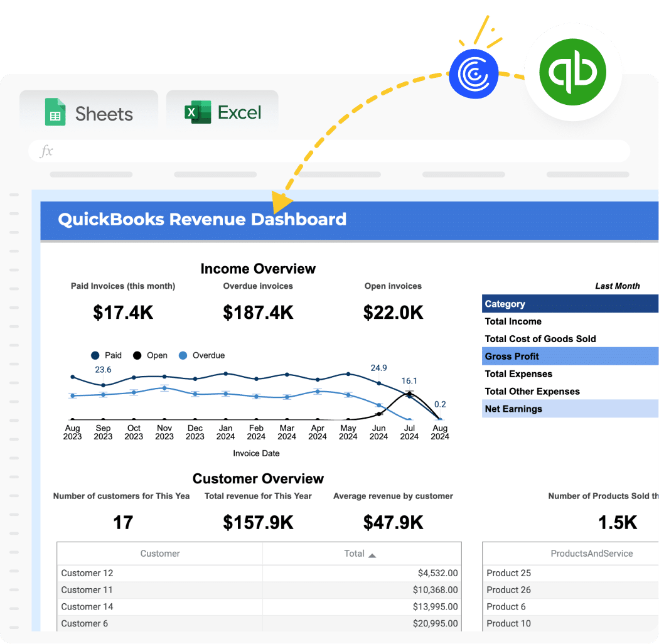
Task: Select the Product 10 row
Action: click(571, 623)
